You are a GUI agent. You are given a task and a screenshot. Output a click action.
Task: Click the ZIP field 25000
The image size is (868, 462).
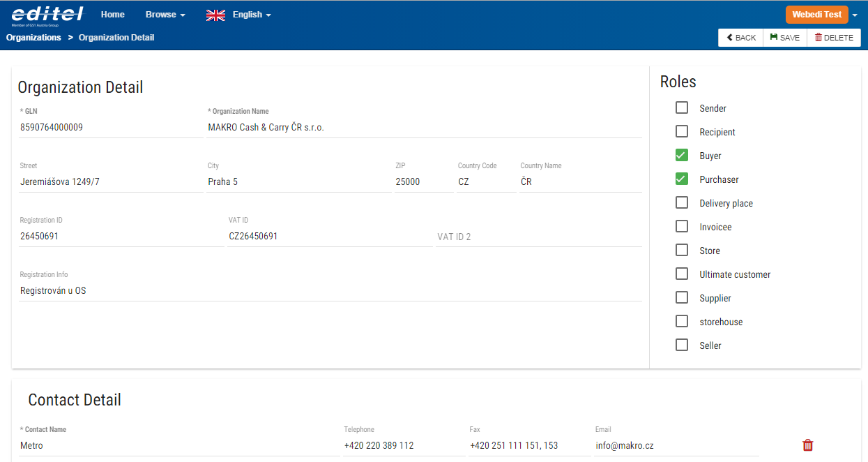(424, 182)
